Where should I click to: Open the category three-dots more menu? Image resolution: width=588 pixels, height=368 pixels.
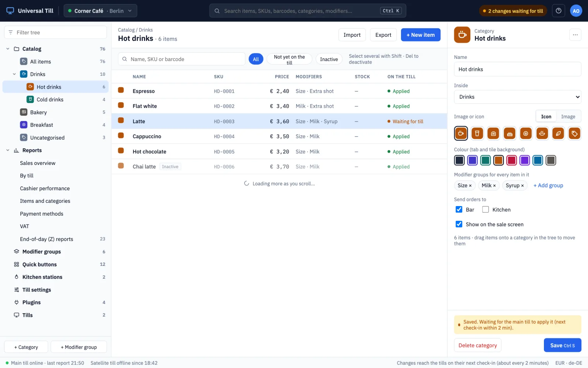[575, 35]
